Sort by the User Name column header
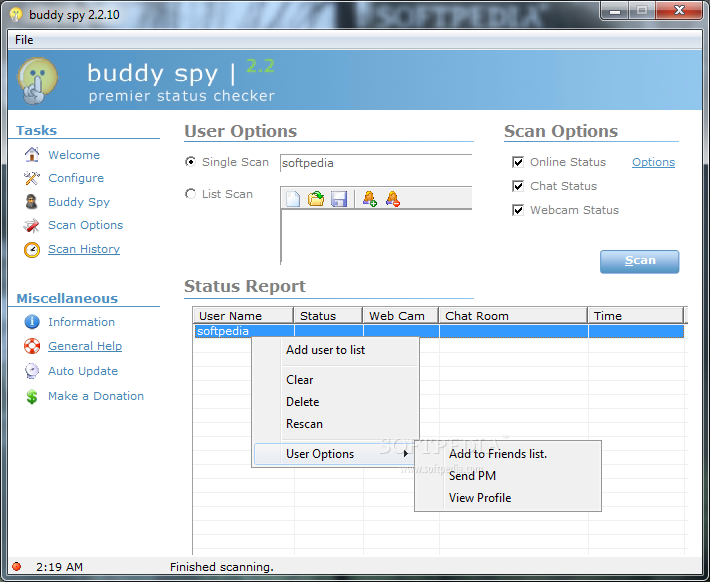Screen dimensions: 710x582 tap(243, 316)
